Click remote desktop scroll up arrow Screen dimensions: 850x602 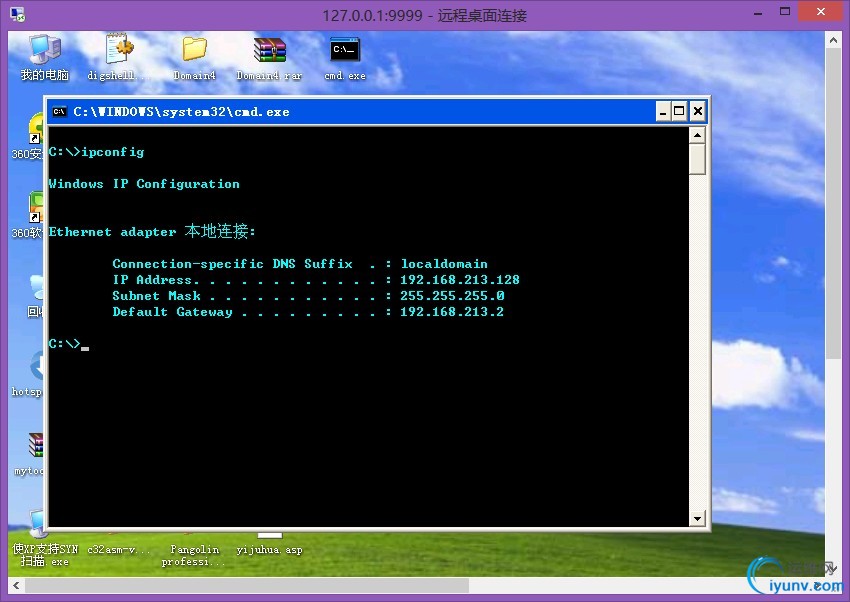pos(833,40)
